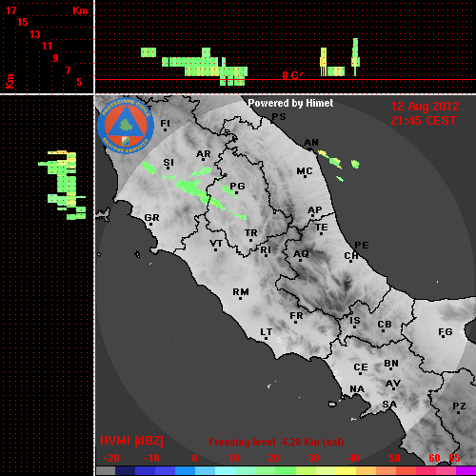Click the AV city label on the map
Screen dimensions: 476x476
coord(393,384)
